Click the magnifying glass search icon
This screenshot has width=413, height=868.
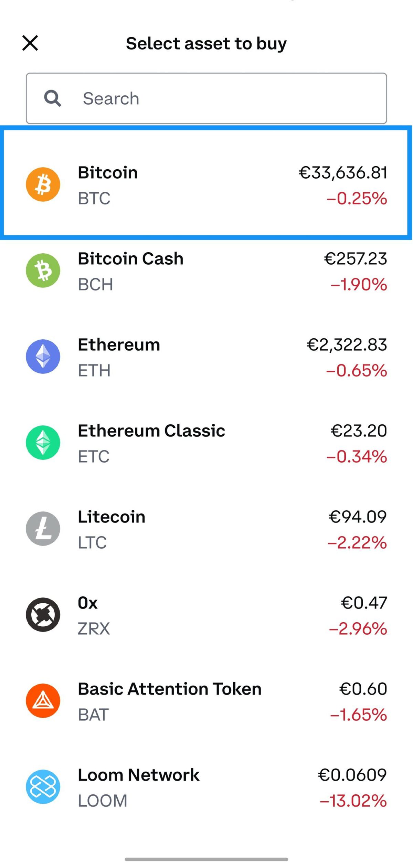pos(53,98)
